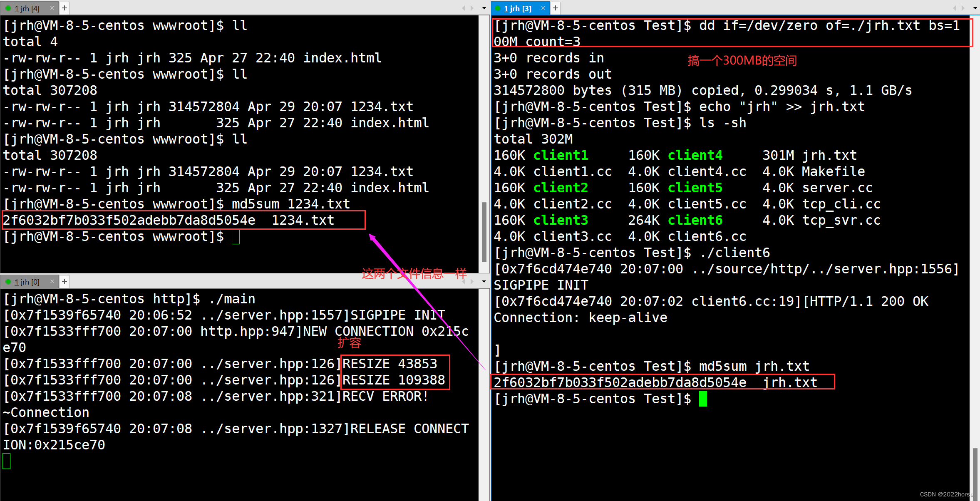Click the green 'client5' executable entry
Screen dimensions: 980x501
point(695,188)
